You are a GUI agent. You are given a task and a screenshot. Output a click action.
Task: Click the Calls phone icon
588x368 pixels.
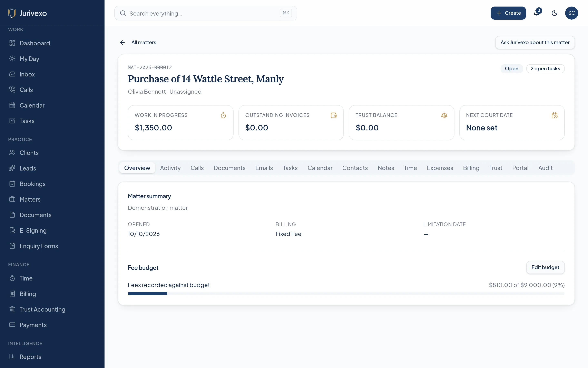(x=12, y=90)
